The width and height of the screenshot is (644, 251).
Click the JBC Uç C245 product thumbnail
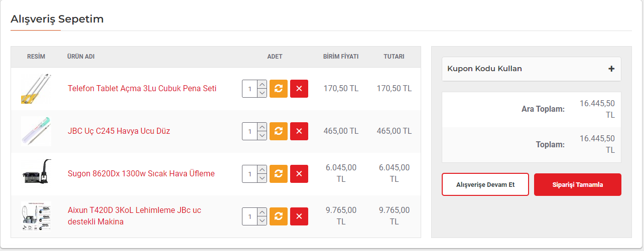point(36,131)
